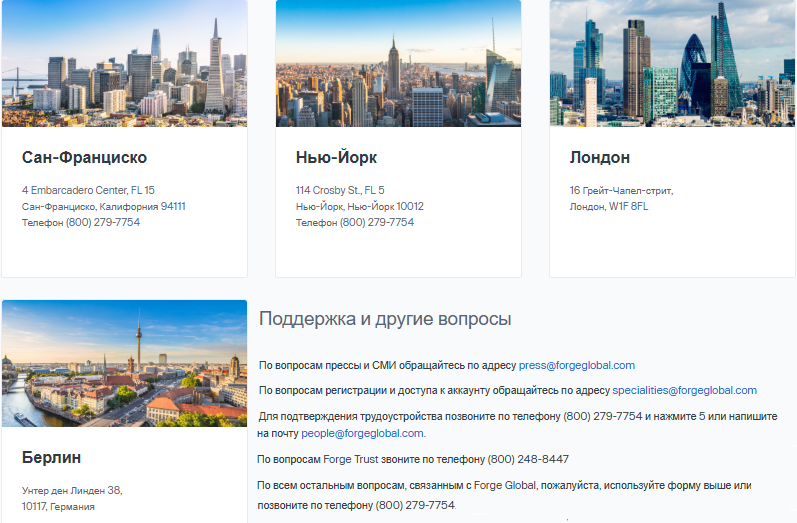Click the 16 Грейт-Чапел-стрит address line

621,191
